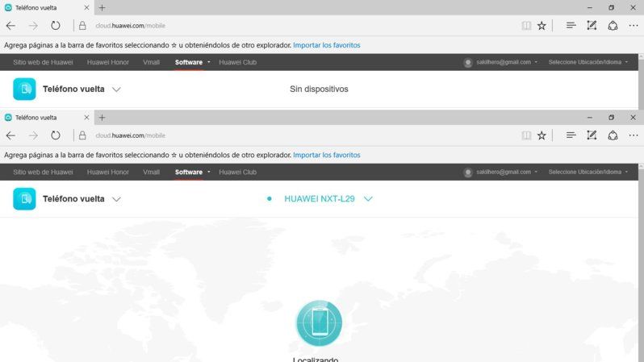Viewport: 644px width, 362px height.
Task: Expand Teléfono vuelta chevron in the lower window
Action: point(116,199)
